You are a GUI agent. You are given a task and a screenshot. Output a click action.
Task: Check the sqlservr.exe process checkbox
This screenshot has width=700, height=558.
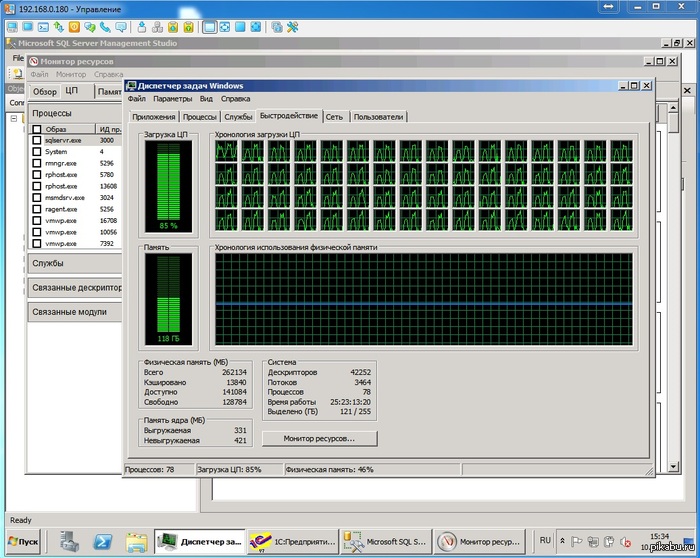[37, 140]
